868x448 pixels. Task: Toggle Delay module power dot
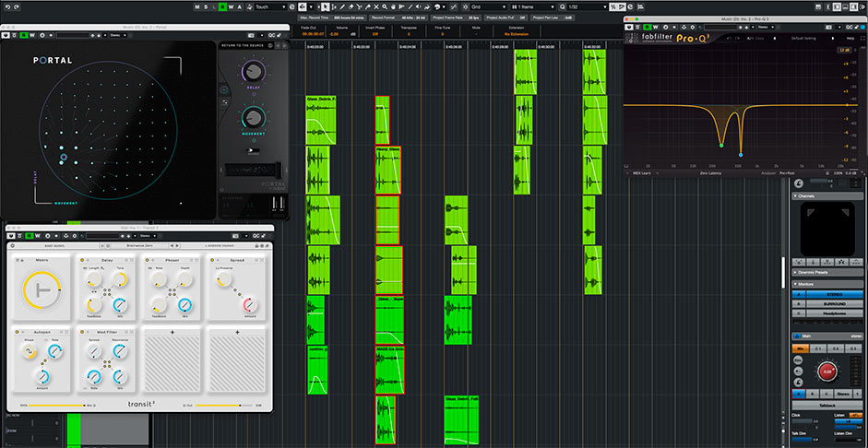pyautogui.click(x=81, y=260)
